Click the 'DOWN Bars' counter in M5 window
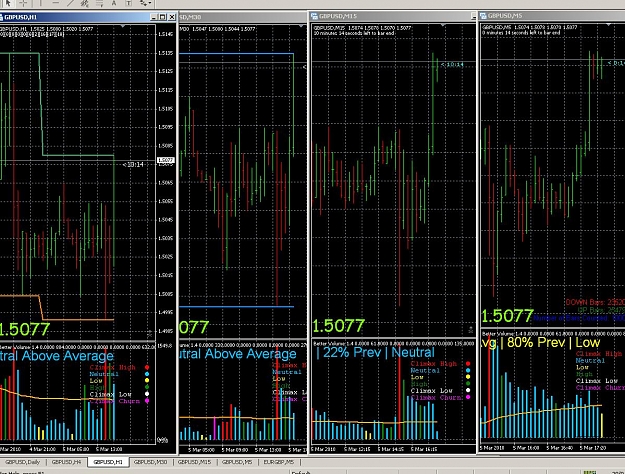The height and width of the screenshot is (474, 625). 595,303
